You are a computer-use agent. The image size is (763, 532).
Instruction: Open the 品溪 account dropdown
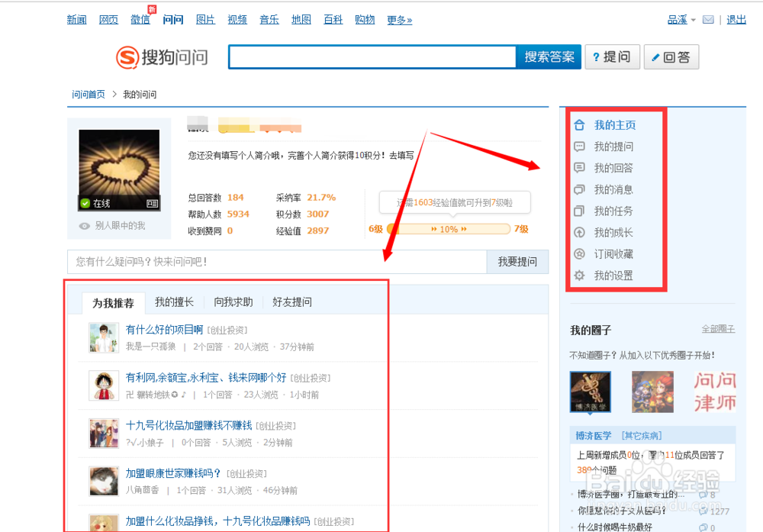681,20
